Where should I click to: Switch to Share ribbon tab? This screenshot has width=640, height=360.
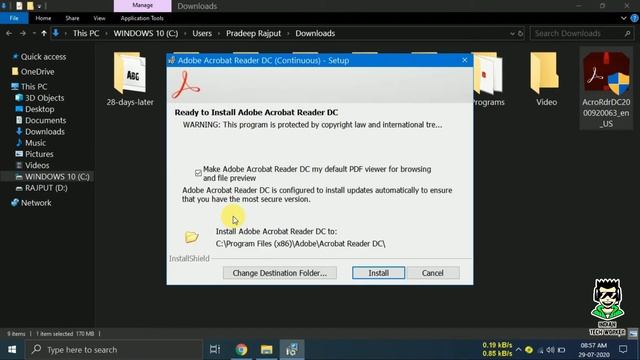72,18
